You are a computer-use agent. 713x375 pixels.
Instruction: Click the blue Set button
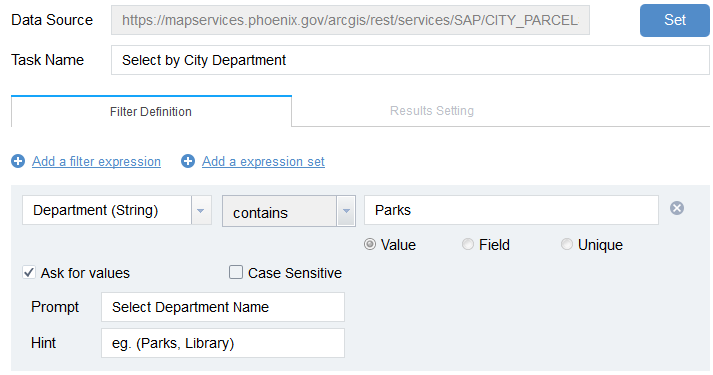(x=675, y=20)
